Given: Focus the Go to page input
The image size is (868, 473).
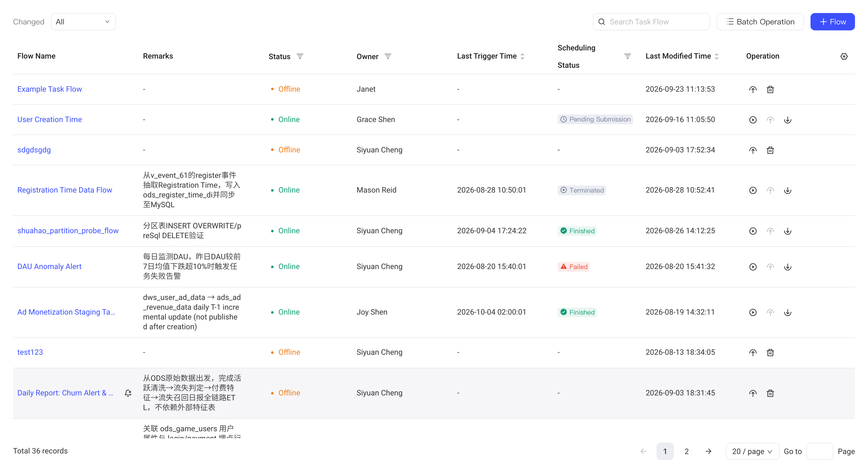Looking at the screenshot, I should point(819,451).
